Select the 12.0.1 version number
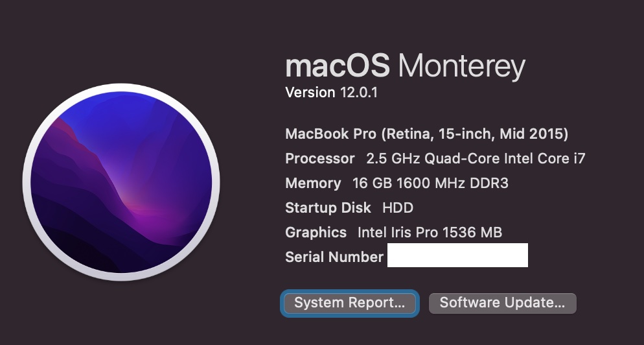 [359, 93]
